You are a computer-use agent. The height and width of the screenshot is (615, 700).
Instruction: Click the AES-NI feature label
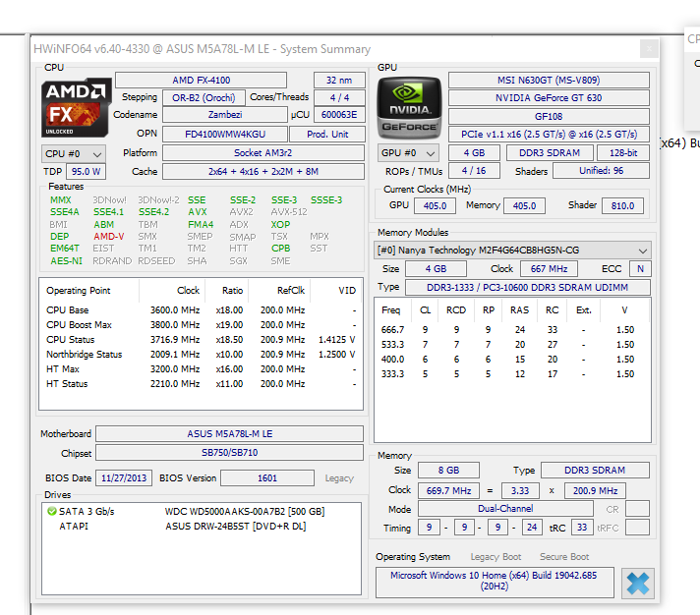point(66,261)
